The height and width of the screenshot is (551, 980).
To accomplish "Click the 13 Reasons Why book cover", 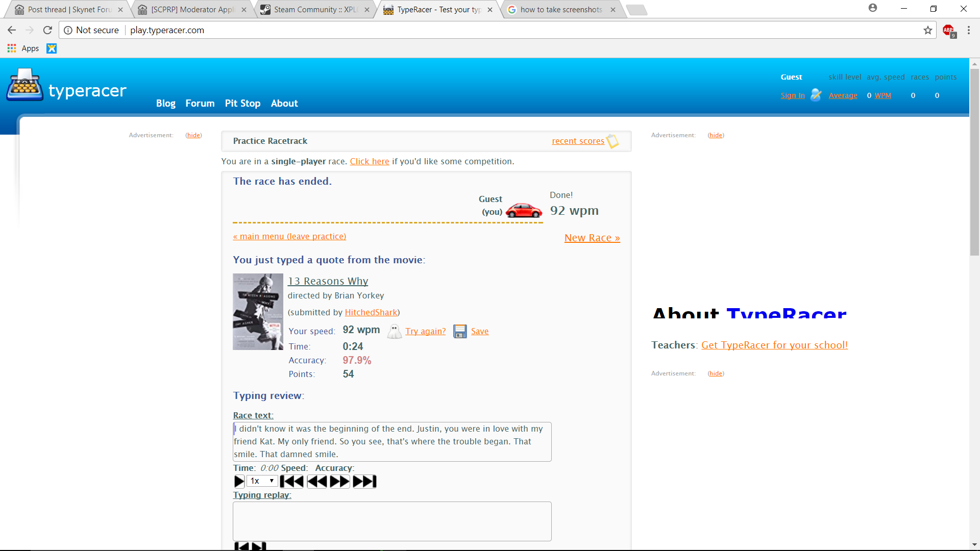I will (x=258, y=312).
